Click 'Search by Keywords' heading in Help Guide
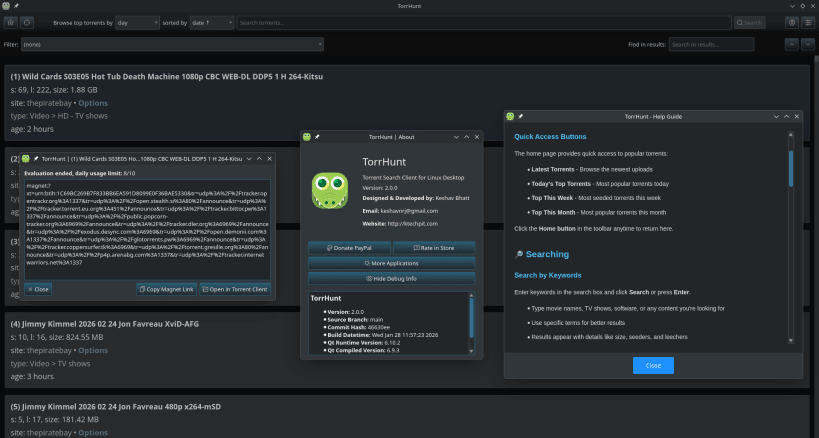 point(547,275)
